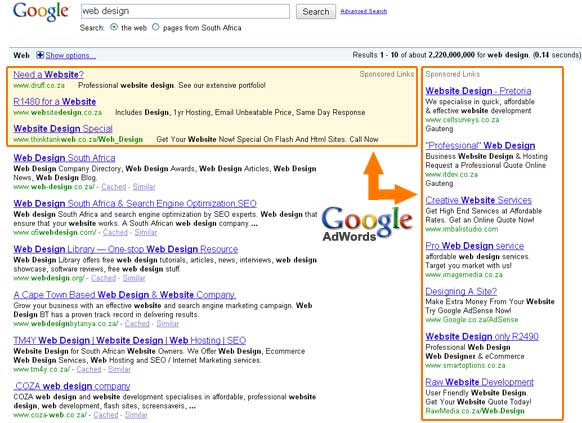Open Cached link for webdesignbytanya.co.za
Screen dimensions: 582x423
[x=137, y=324]
